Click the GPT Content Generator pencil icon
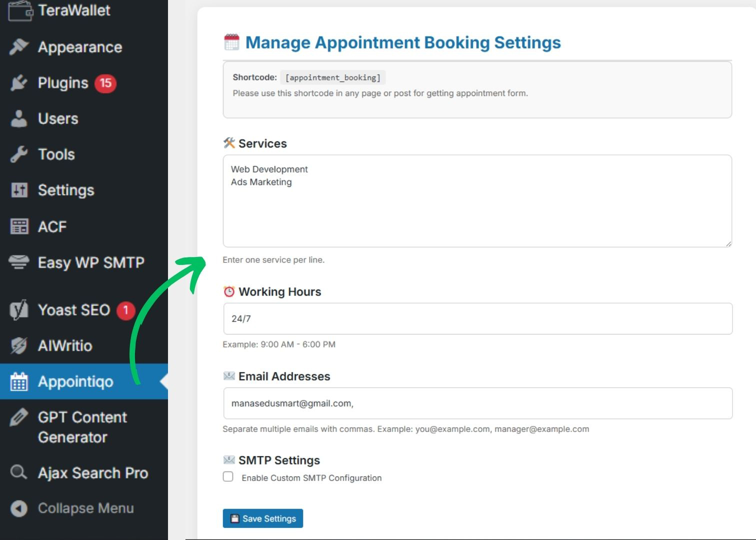This screenshot has height=540, width=756. (x=19, y=417)
